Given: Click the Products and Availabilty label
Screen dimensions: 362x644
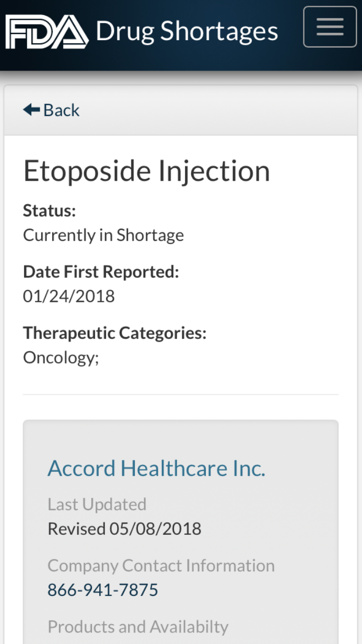Looking at the screenshot, I should [x=138, y=626].
